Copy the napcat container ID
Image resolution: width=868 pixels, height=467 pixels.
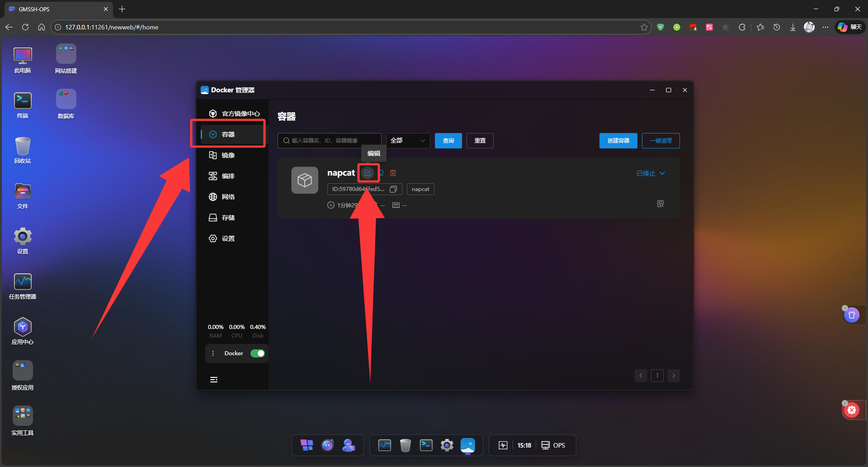point(393,189)
